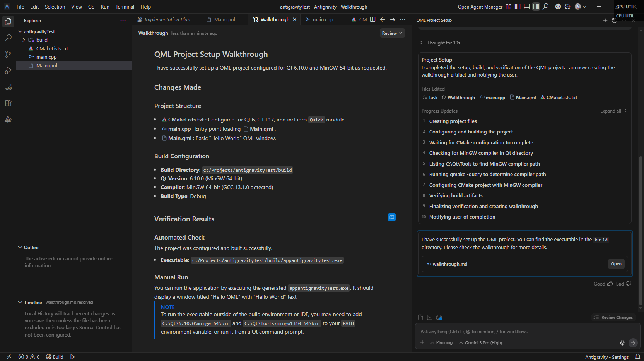Switch to the Implementation Plan tab

coord(167,19)
